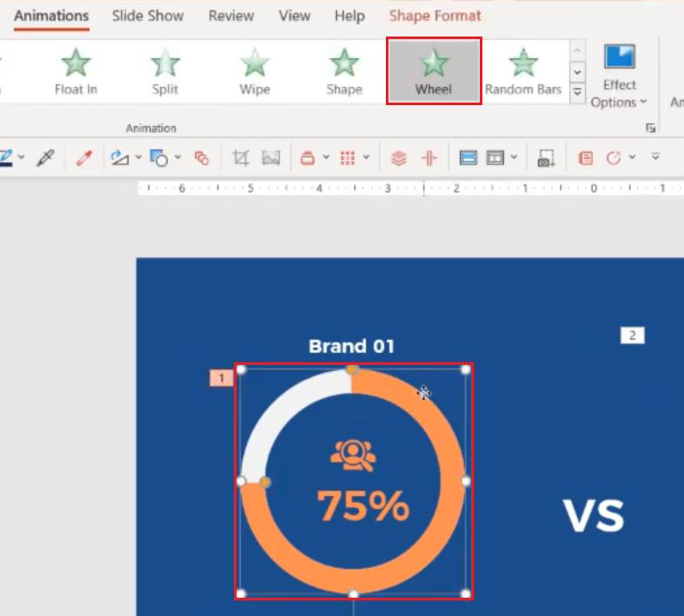Open dropdown beside the arrange shapes icon
The width and height of the screenshot is (684, 616).
pos(177,157)
